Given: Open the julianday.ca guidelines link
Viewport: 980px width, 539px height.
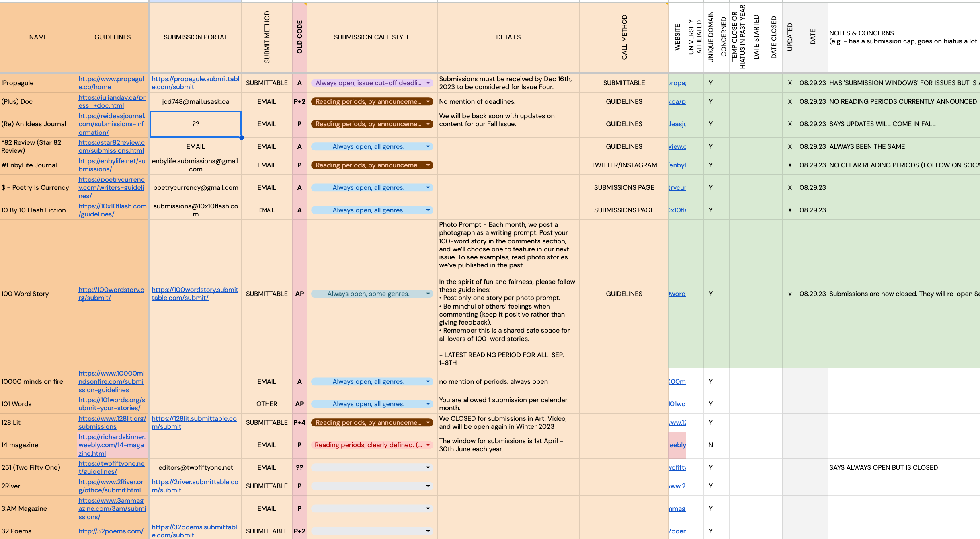Looking at the screenshot, I should pyautogui.click(x=112, y=101).
